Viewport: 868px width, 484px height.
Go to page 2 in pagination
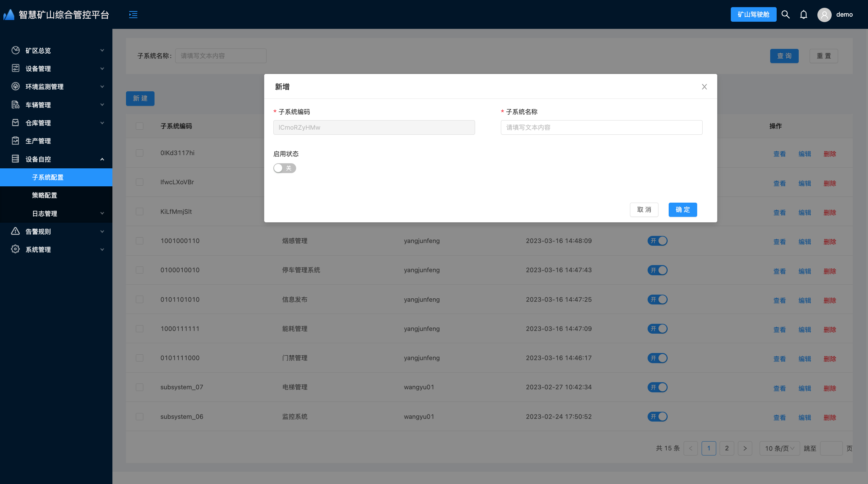click(727, 448)
